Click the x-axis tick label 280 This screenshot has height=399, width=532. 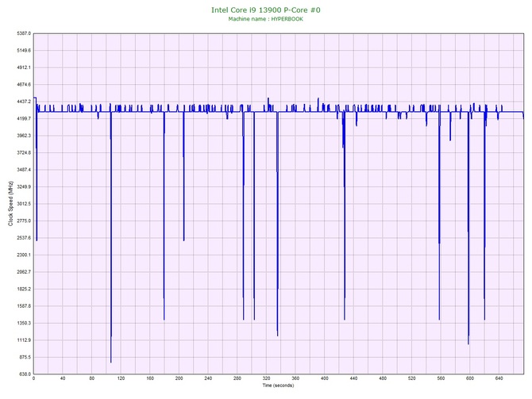[237, 378]
